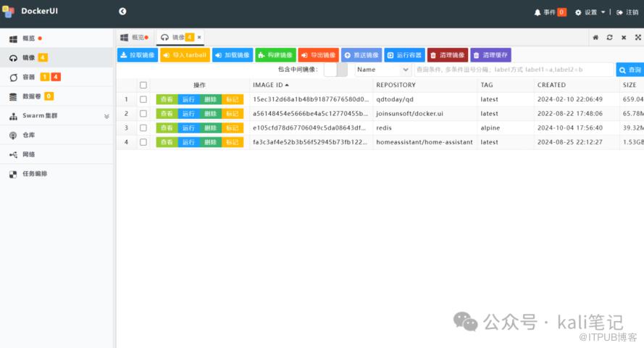Check the select-all checkbox in the table header

pos(143,85)
